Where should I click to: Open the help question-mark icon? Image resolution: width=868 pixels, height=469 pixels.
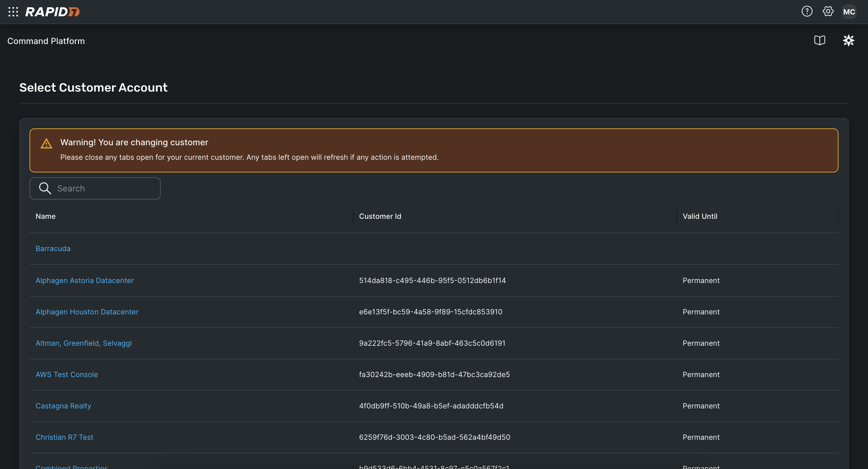(807, 11)
